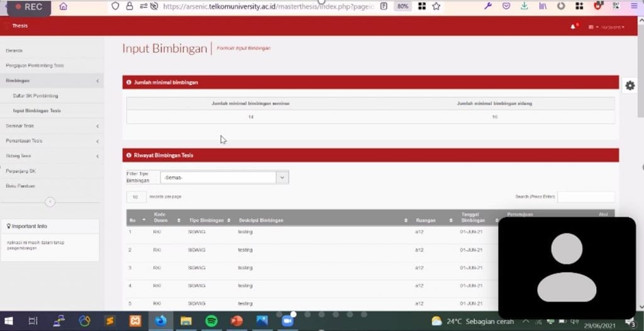Viewport: 644px width, 331px height.
Task: Open the Firefox downloads arrow icon
Action: (525, 6)
